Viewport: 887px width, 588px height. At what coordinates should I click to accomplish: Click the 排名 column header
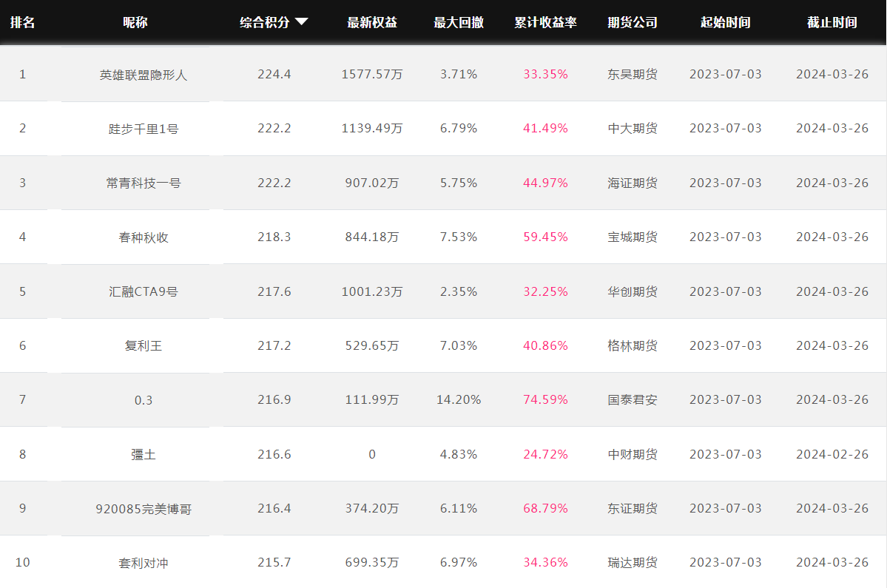click(23, 23)
